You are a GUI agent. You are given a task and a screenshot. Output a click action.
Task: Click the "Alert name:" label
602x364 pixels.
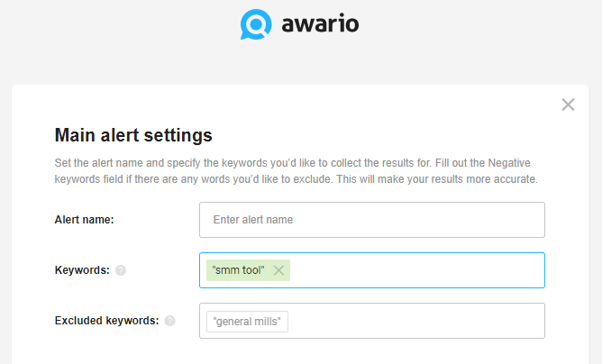coord(84,220)
